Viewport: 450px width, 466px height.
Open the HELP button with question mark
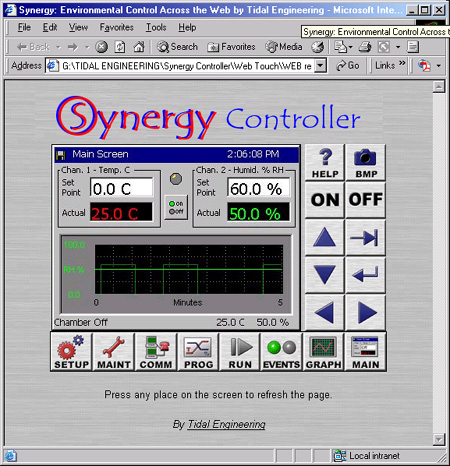325,163
